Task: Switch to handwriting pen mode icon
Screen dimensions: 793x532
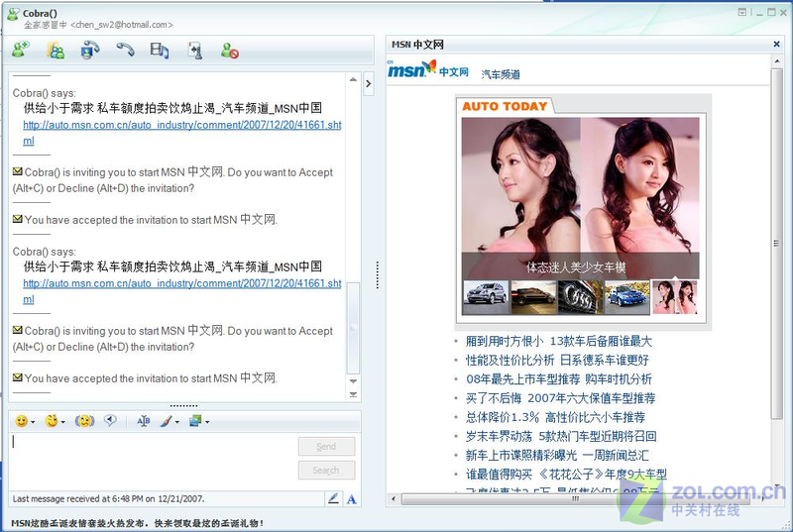Action: click(x=333, y=498)
